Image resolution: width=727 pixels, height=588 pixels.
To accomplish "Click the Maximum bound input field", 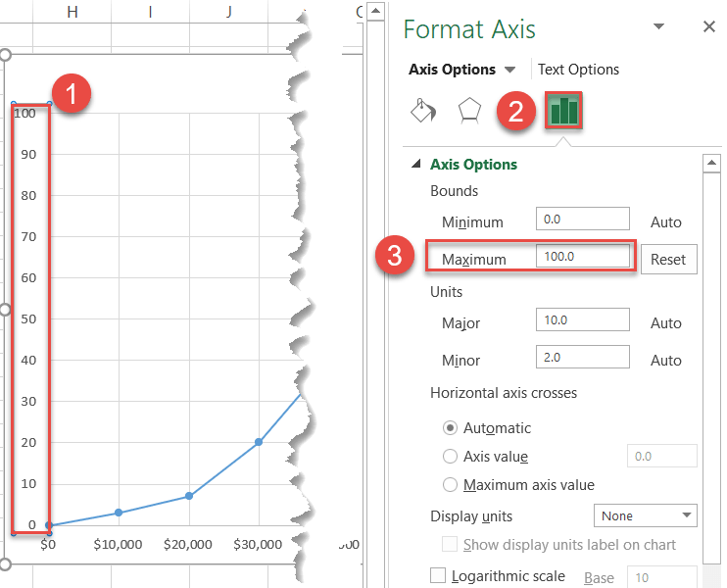I will coord(582,257).
